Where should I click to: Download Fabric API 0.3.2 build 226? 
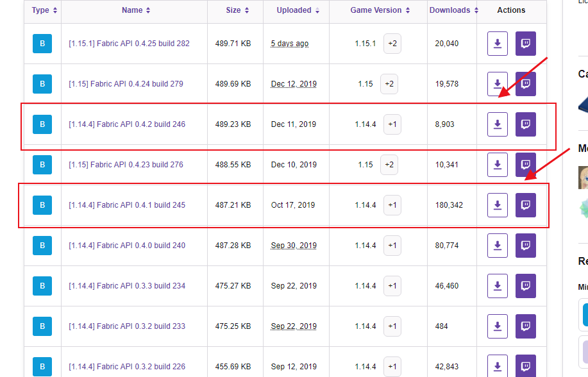497,365
